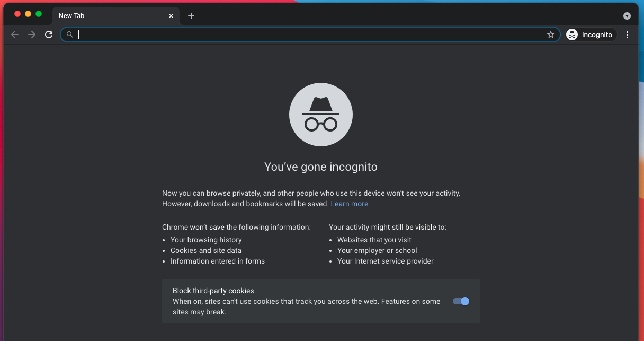This screenshot has height=341, width=644.
Task: Expand the tab search dropdown arrow
Action: pyautogui.click(x=627, y=16)
